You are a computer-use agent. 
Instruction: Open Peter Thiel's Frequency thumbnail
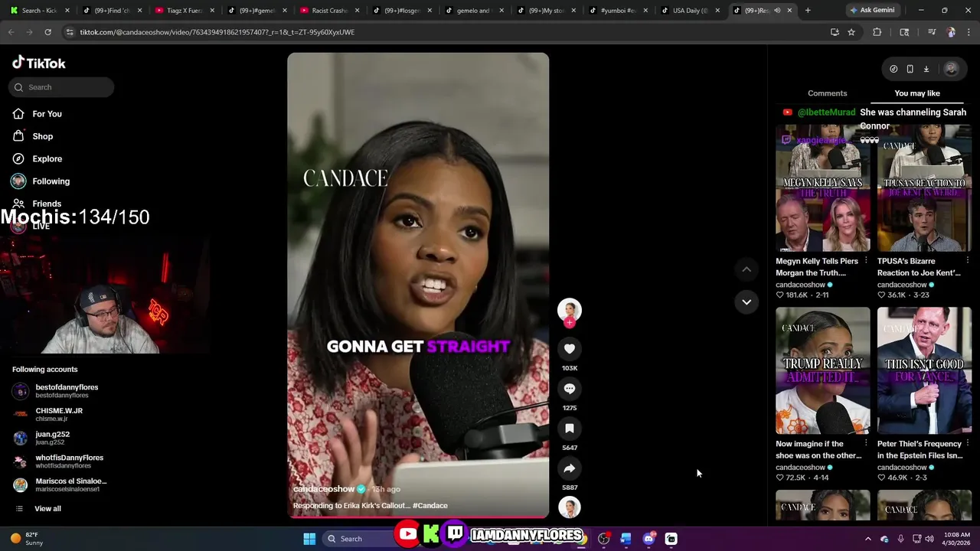(924, 371)
